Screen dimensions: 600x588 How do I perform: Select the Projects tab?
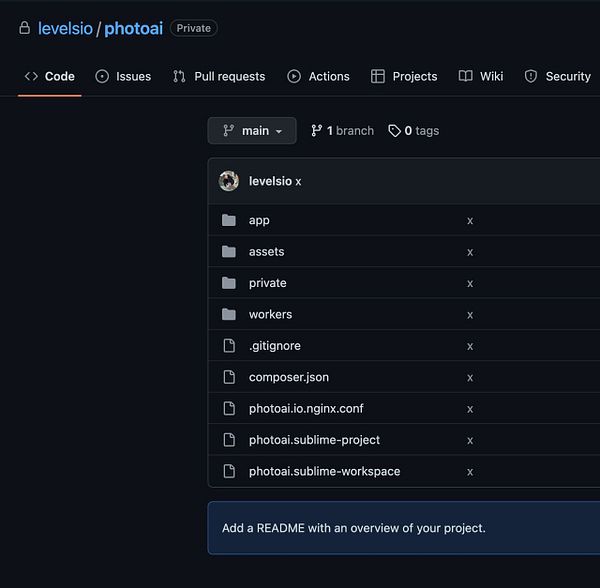point(404,76)
